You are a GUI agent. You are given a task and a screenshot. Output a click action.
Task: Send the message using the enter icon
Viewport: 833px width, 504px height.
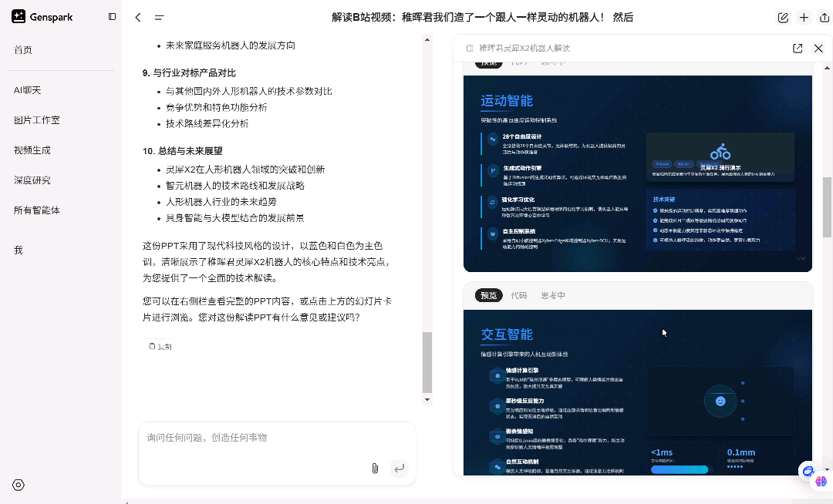click(400, 469)
